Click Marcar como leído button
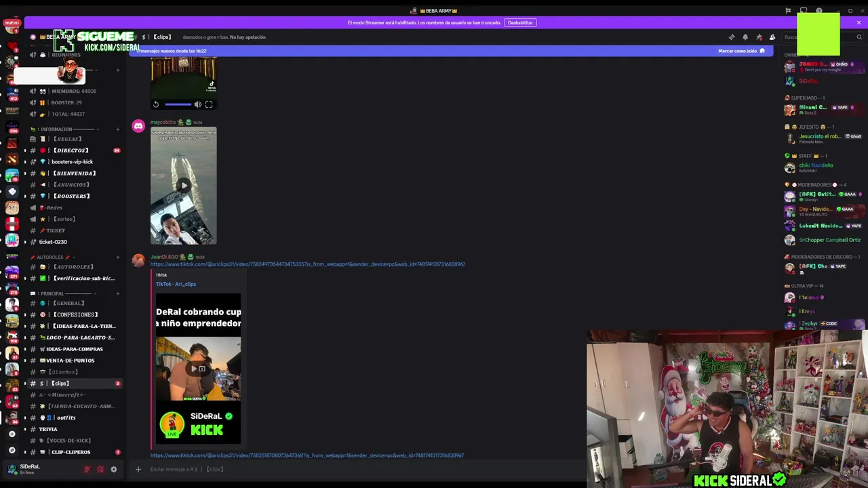Screen dimensions: 868x488 pyautogui.click(x=741, y=51)
